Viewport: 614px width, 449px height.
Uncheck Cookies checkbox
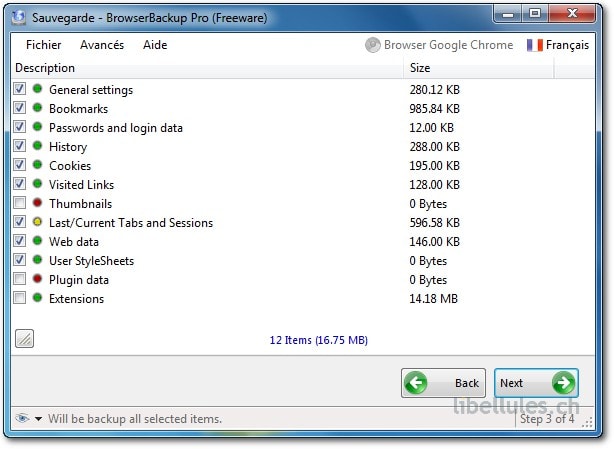20,165
